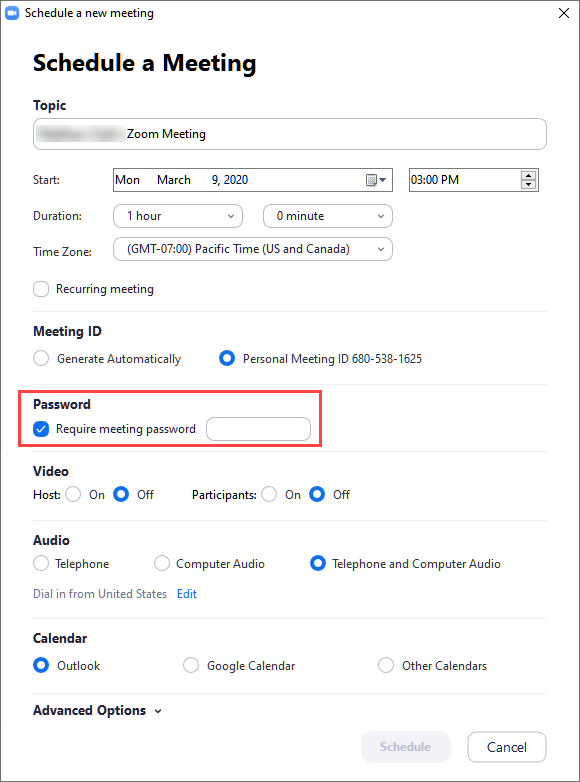Open the 0 minute duration dropdown
Screen dimensions: 580x782
coord(328,216)
